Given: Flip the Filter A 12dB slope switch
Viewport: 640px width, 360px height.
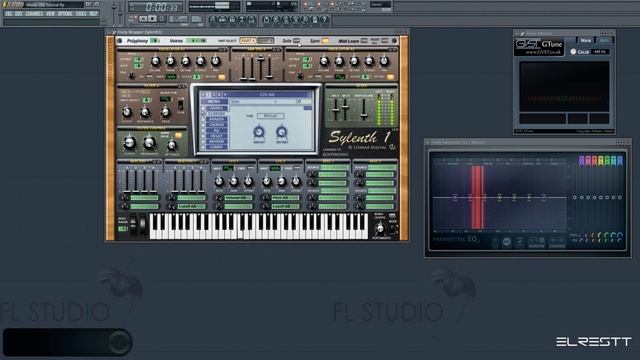Looking at the screenshot, I should [x=180, y=105].
